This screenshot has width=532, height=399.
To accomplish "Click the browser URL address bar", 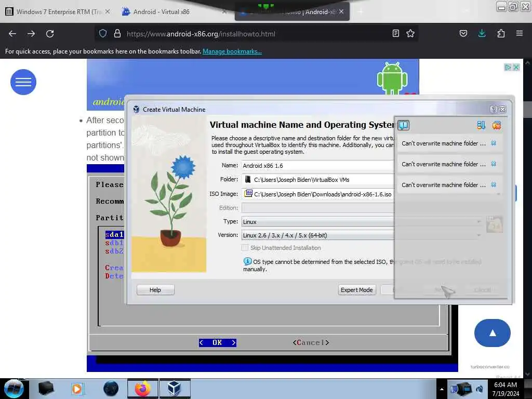I will (256, 34).
